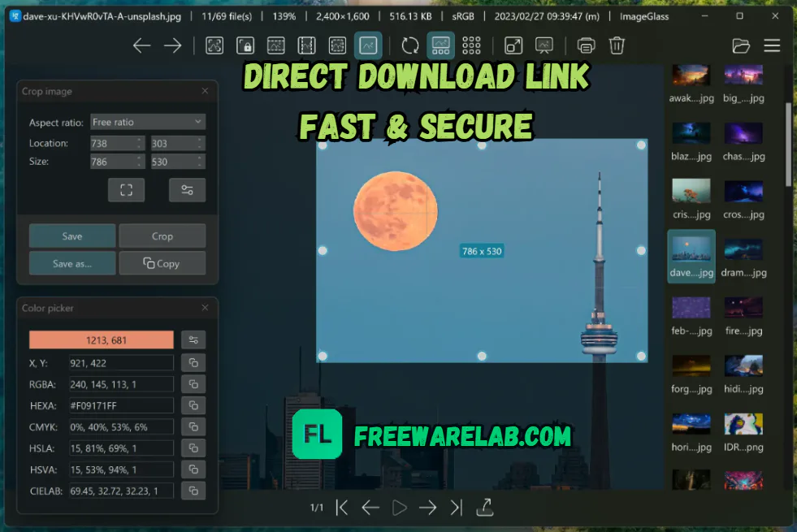Copy the HSLA value
Image resolution: width=797 pixels, height=532 pixels.
[x=193, y=448]
